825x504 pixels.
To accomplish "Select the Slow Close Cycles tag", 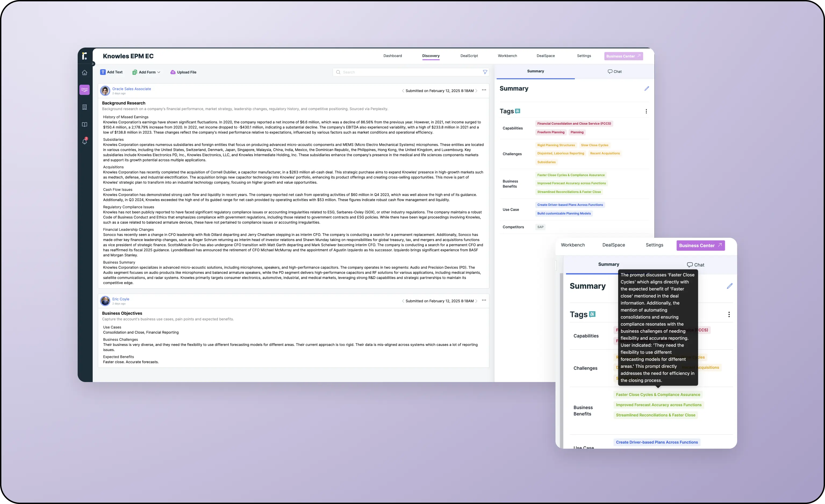I will (594, 145).
